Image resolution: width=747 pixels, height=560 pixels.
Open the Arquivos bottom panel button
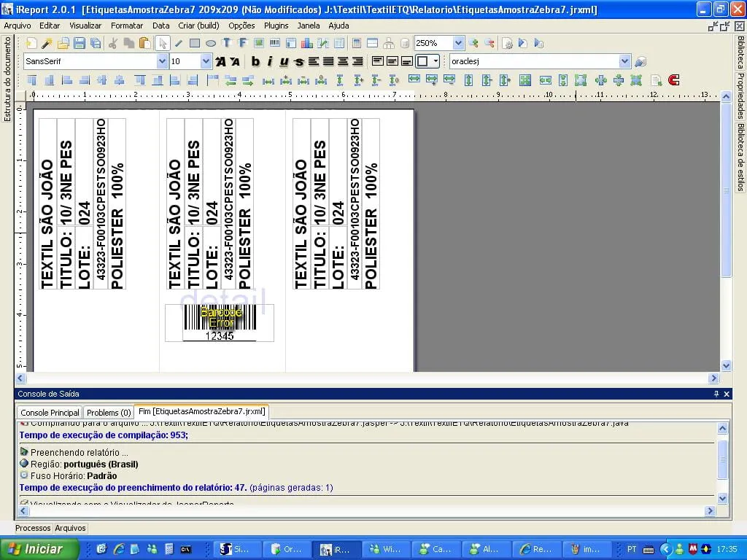point(70,528)
